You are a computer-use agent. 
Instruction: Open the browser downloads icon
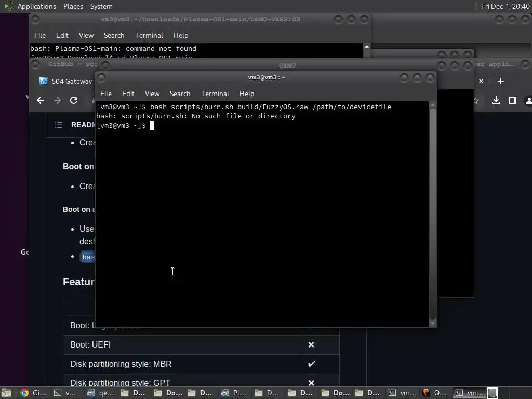[496, 100]
